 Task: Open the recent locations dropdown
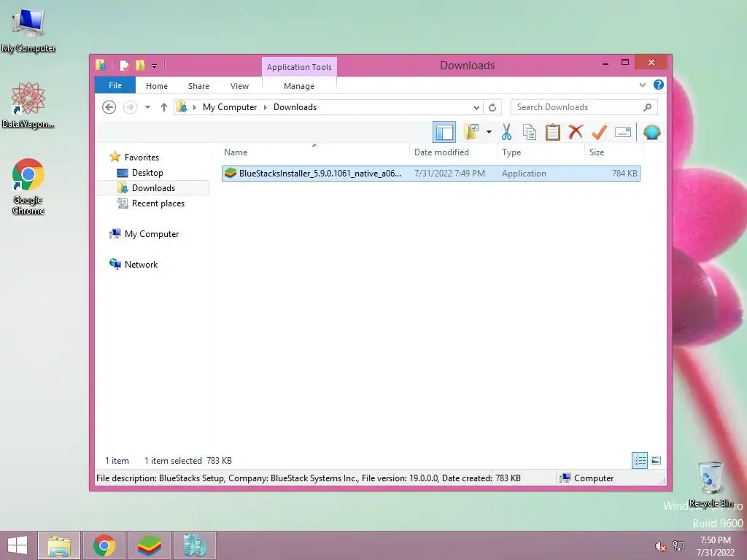click(147, 107)
